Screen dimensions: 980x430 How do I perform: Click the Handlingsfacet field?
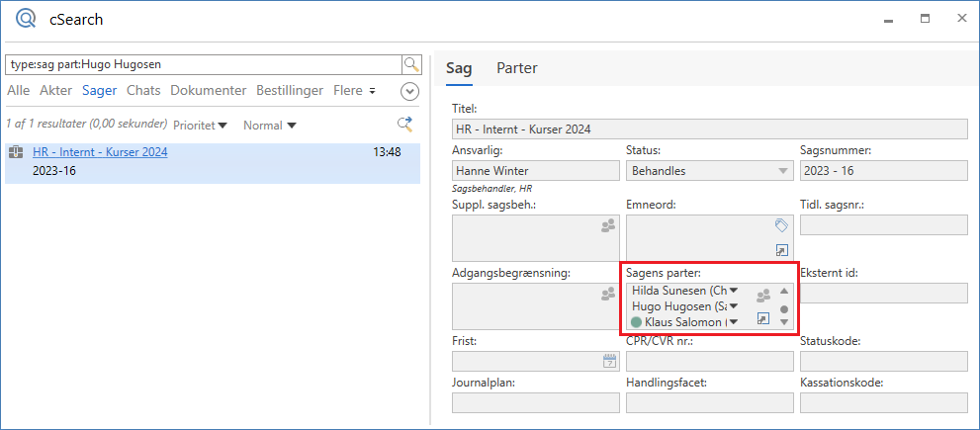(709, 402)
